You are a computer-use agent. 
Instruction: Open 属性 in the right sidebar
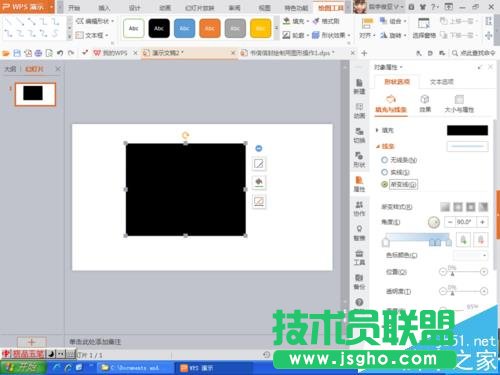(x=359, y=184)
